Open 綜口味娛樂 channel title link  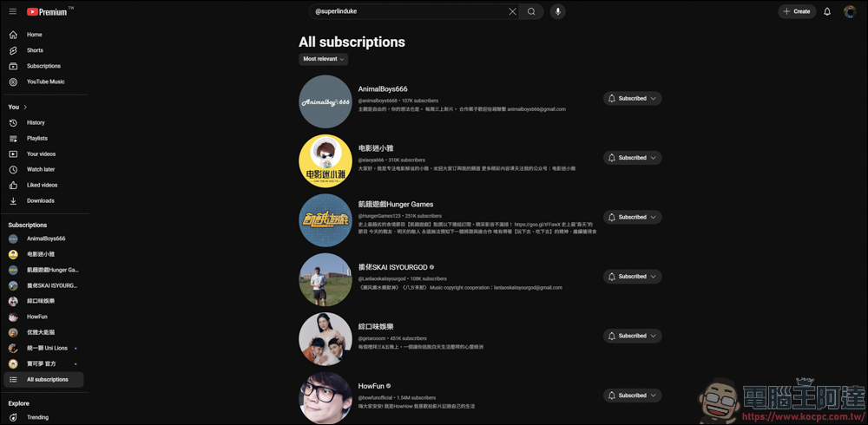point(376,327)
